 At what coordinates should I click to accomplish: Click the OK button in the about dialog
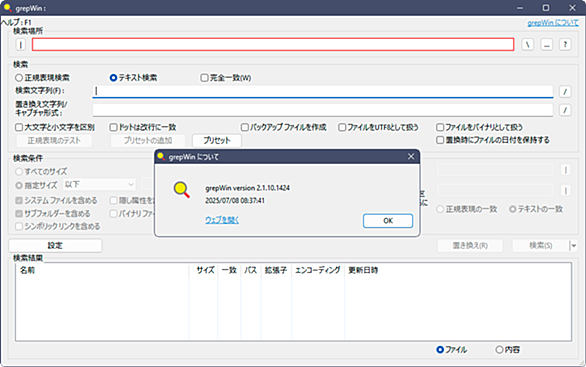pyautogui.click(x=388, y=220)
